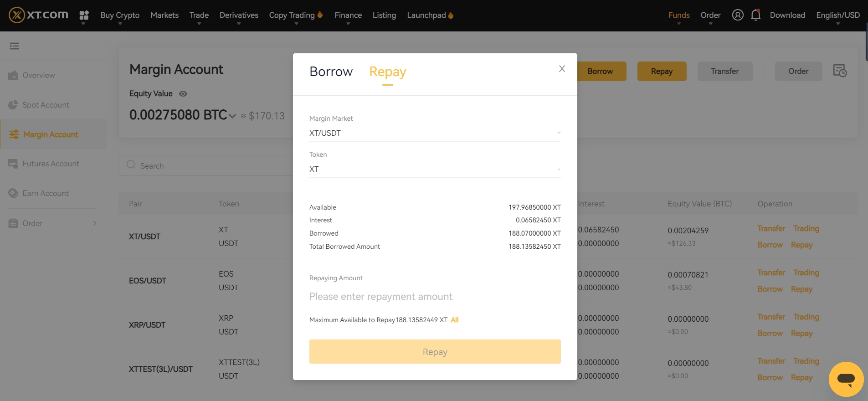868x401 pixels.
Task: Click Borrow in the XRP/USDT row
Action: click(770, 333)
